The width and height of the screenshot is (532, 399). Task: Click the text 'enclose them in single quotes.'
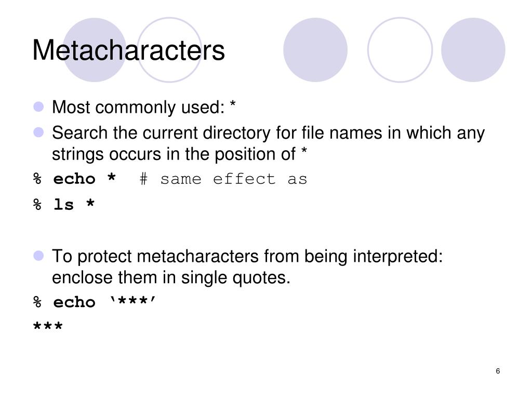171,277
